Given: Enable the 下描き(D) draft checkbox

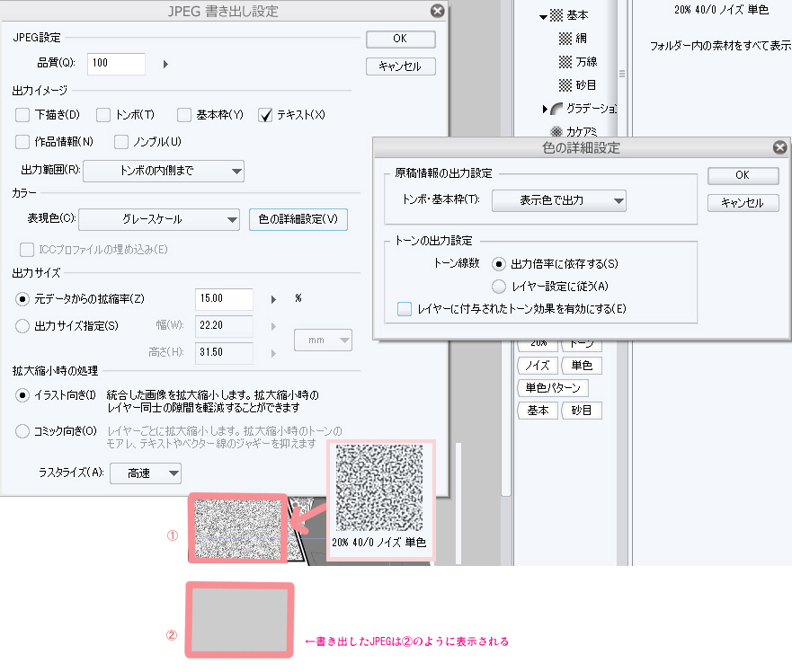Looking at the screenshot, I should click(22, 115).
